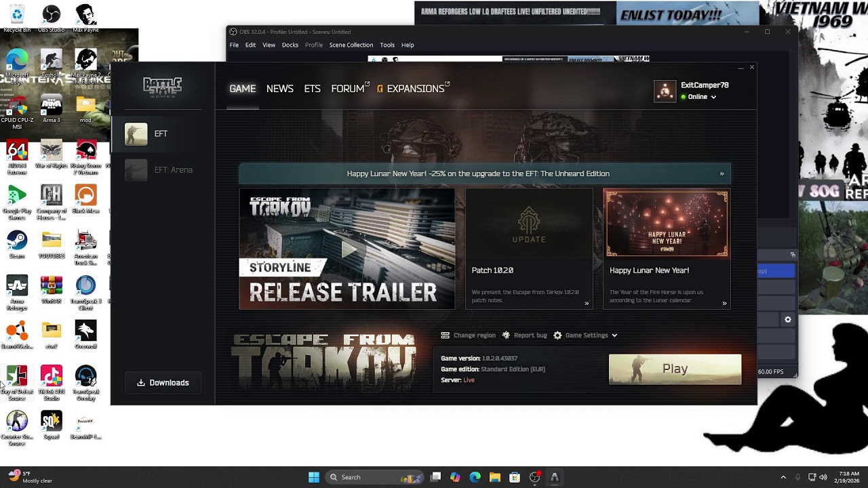The image size is (868, 488).
Task: Open OBS File menu
Action: (x=234, y=45)
